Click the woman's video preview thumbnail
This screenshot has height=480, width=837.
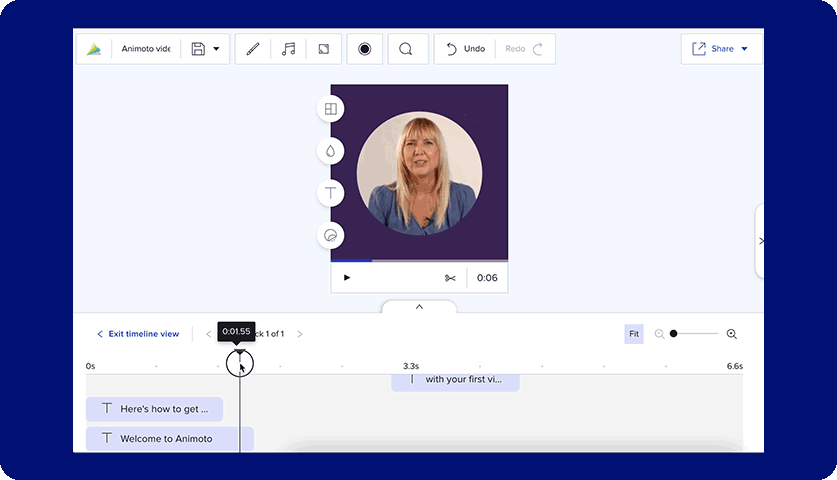click(x=420, y=173)
